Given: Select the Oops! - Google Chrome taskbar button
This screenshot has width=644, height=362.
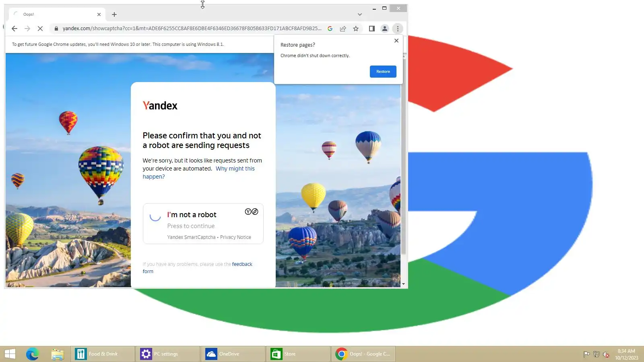Looking at the screenshot, I should tap(363, 354).
